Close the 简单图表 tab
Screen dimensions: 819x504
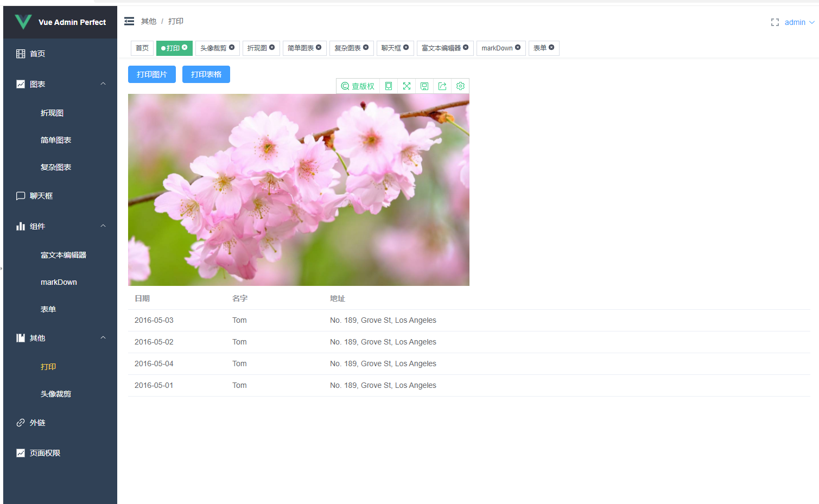click(x=319, y=47)
